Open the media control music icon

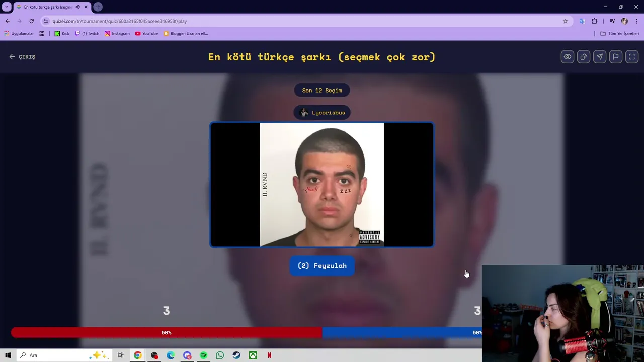point(612,21)
